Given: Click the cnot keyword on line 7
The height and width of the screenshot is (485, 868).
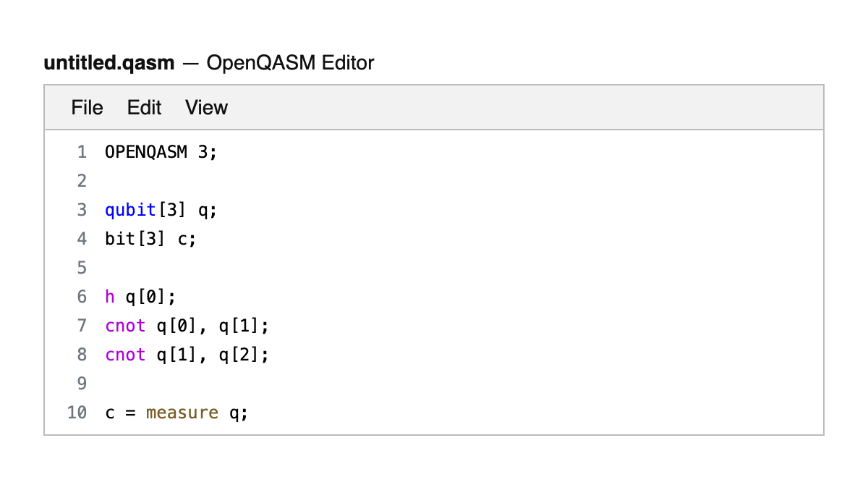Looking at the screenshot, I should point(125,326).
